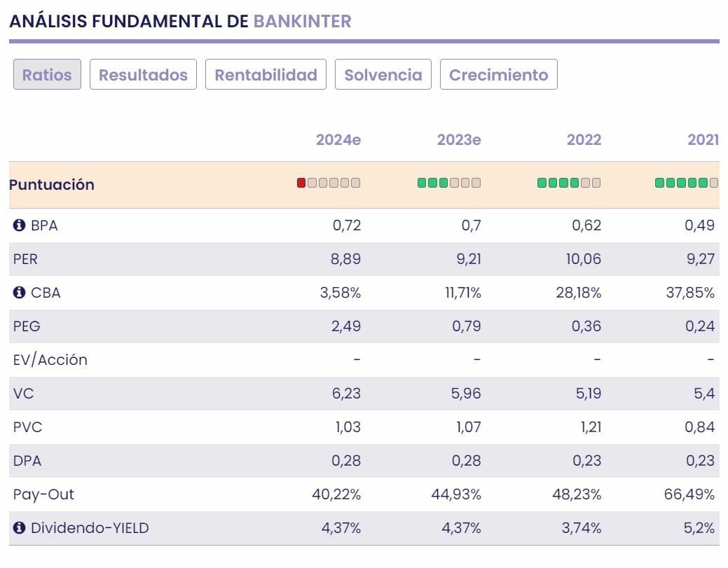Go to the Crecimiento tab
This screenshot has height=568, width=728.
click(498, 75)
